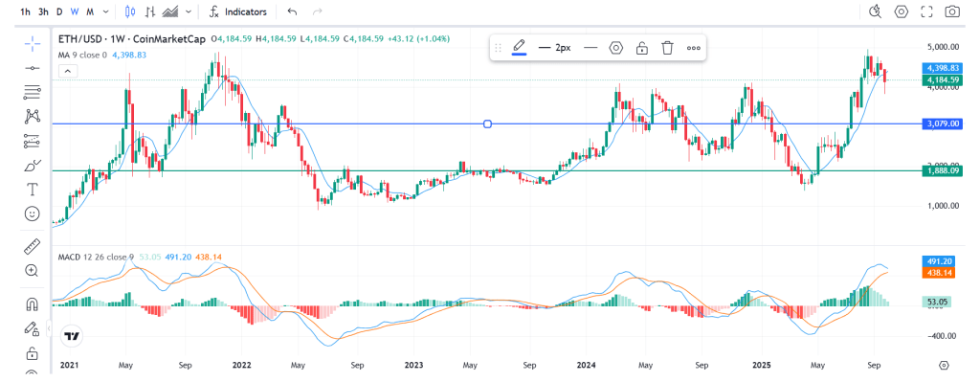Open drawing settings in floating toolbar
This screenshot has width=980, height=382.
[616, 48]
